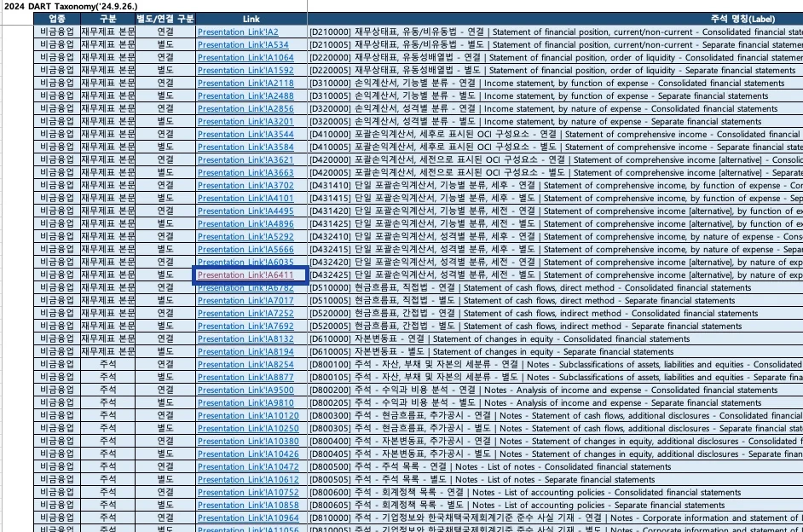This screenshot has width=803, height=532.
Task: Click the 별도/연결 구분 header cell
Action: (x=165, y=19)
